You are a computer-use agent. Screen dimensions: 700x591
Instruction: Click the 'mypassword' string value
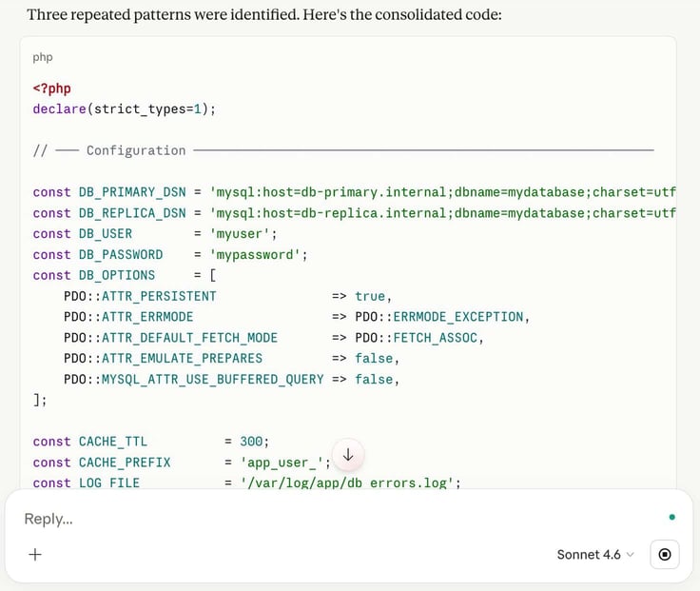255,255
